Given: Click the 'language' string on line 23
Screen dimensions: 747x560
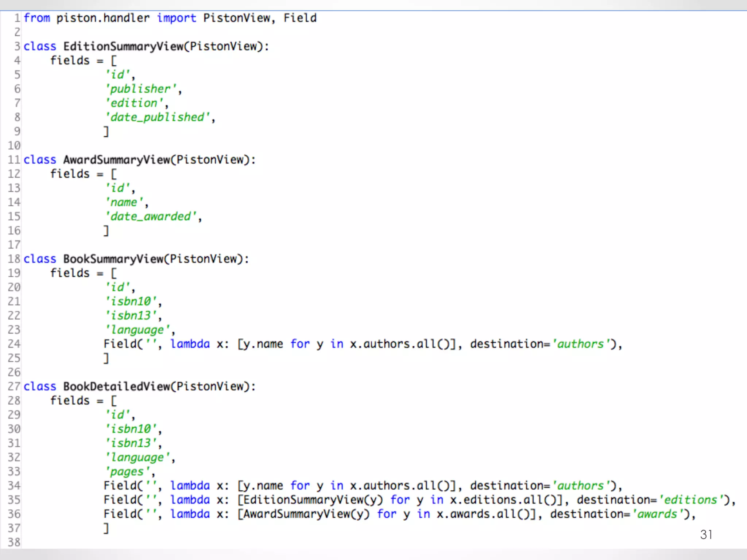Looking at the screenshot, I should pos(138,330).
